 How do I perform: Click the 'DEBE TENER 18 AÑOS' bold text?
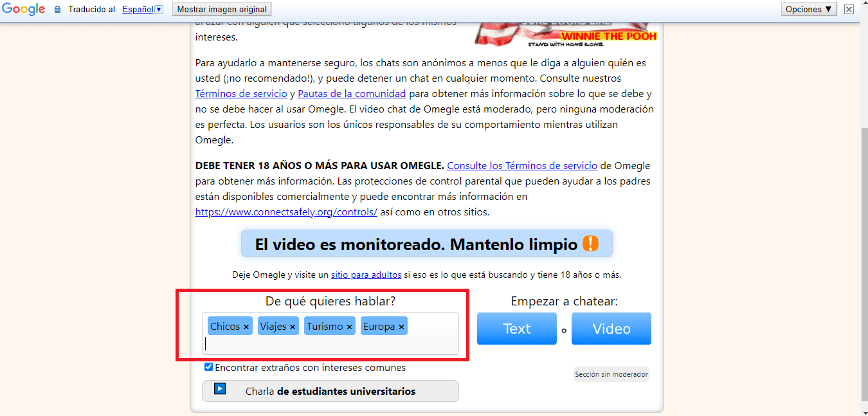point(320,166)
